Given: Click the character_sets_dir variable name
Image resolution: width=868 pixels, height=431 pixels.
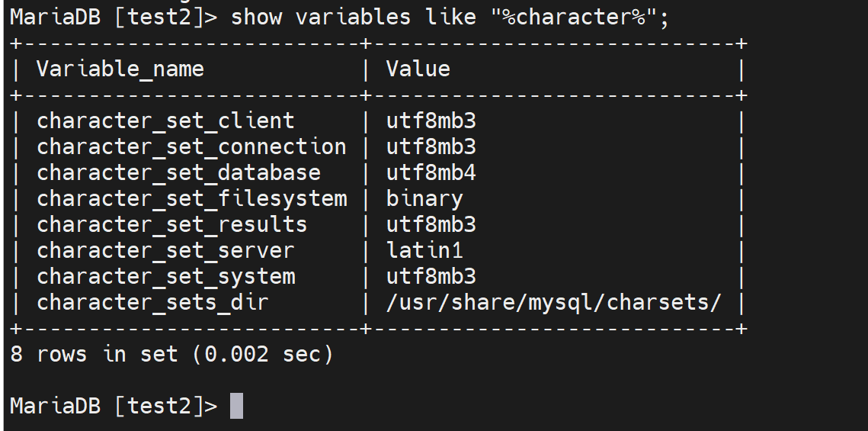Looking at the screenshot, I should [x=152, y=302].
